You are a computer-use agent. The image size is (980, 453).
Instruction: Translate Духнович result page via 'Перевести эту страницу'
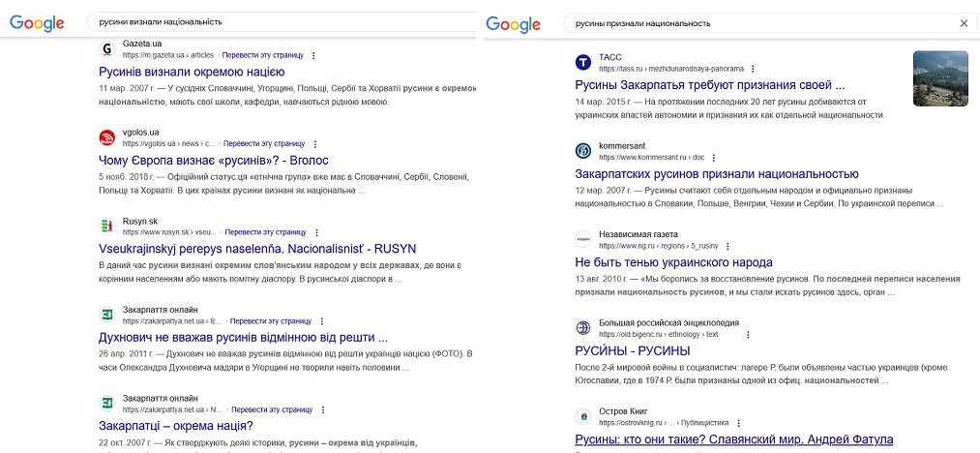271,321
